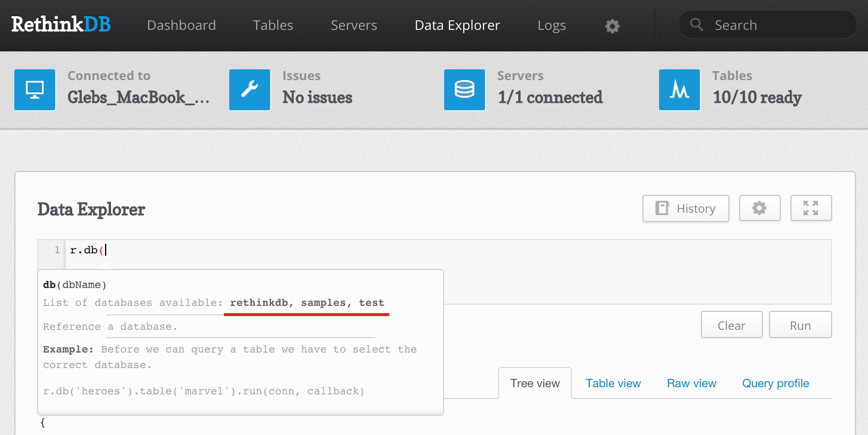
Task: Open the Tables page
Action: coord(273,25)
